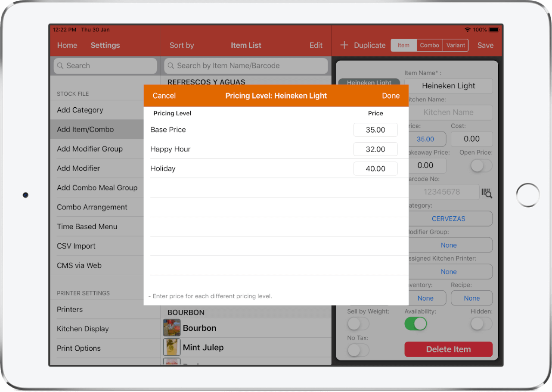
Task: Tap Edit in Item List header
Action: pos(316,45)
